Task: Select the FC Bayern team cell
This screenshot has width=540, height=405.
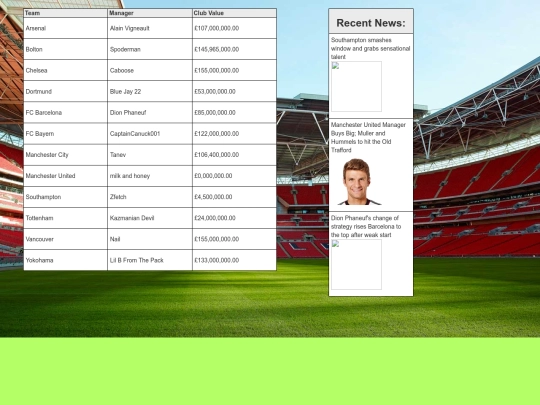Action: [65, 134]
